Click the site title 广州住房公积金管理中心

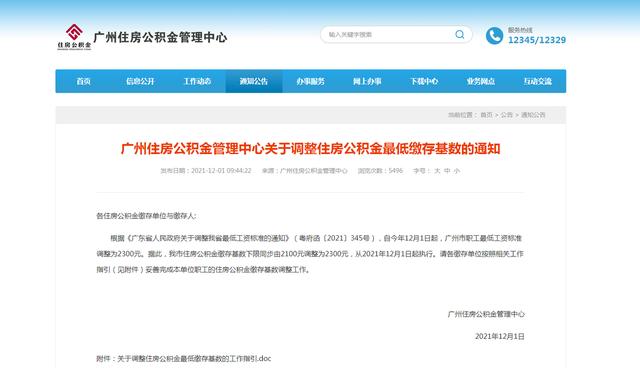pos(160,38)
